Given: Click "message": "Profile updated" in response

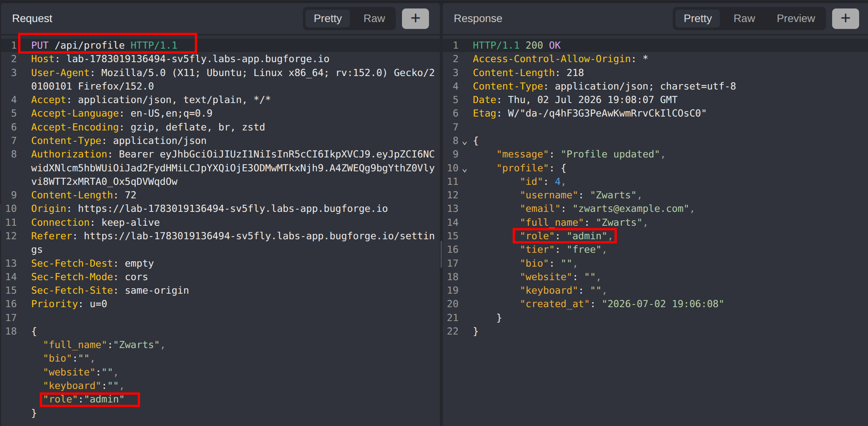Looking at the screenshot, I should coord(581,154).
